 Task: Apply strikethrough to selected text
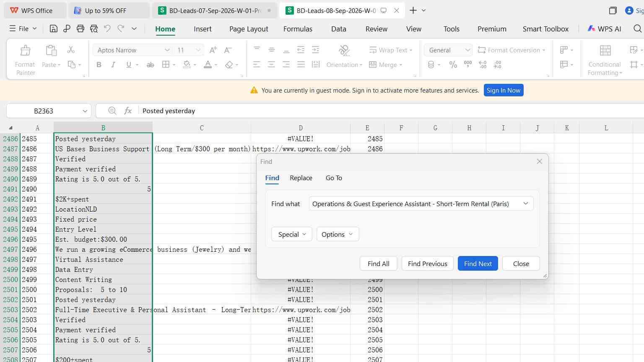150,65
